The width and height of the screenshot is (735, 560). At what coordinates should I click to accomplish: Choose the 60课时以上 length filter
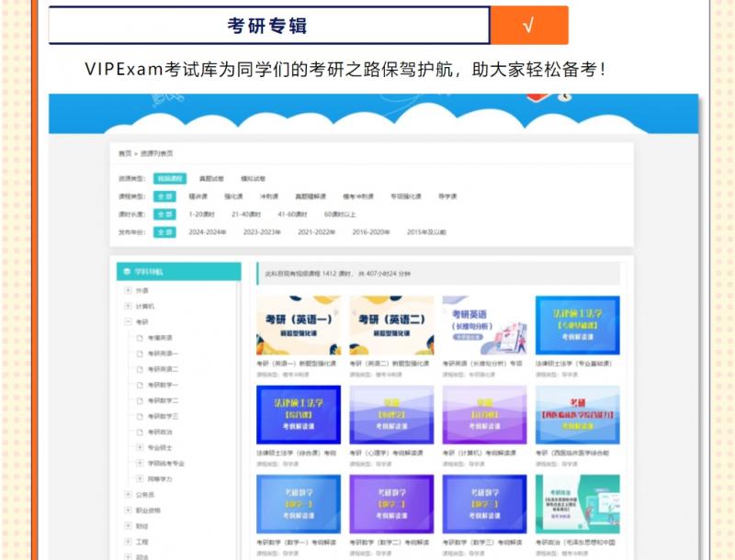tap(340, 214)
